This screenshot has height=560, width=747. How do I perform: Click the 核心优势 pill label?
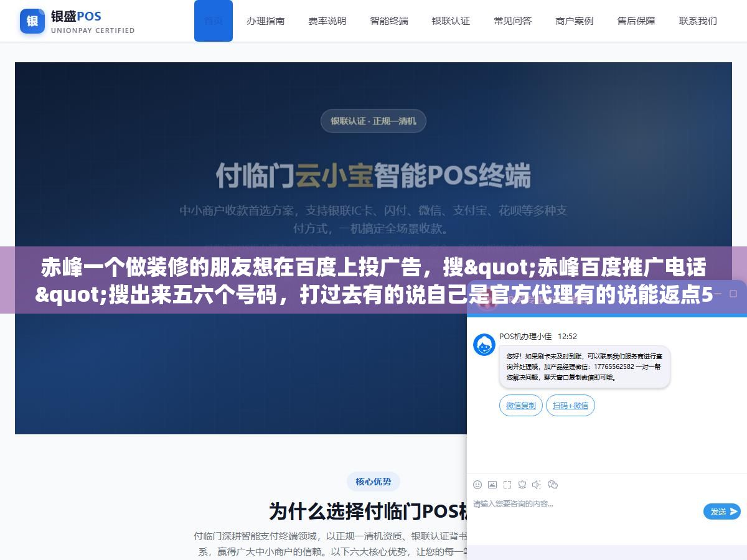click(x=374, y=482)
